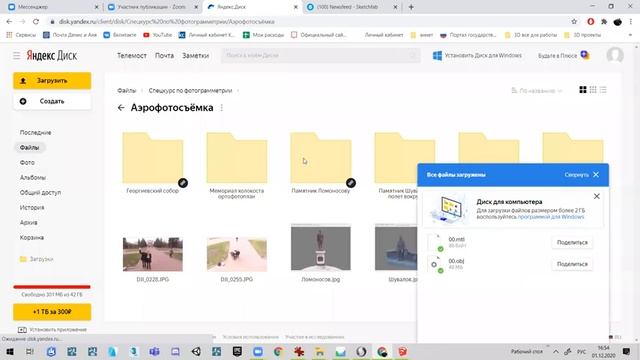This screenshot has height=360, width=640.
Task: Open the DJI_0255.JPG photo
Action: click(237, 254)
